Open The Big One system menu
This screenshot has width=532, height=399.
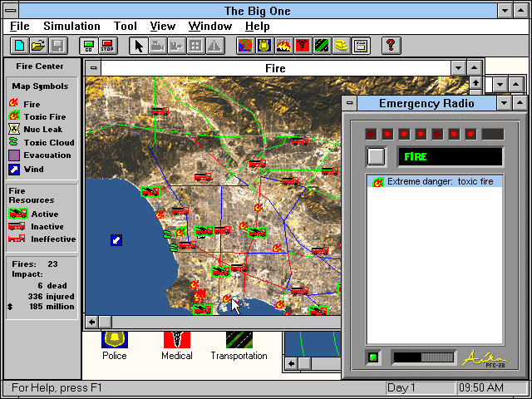pyautogui.click(x=11, y=11)
